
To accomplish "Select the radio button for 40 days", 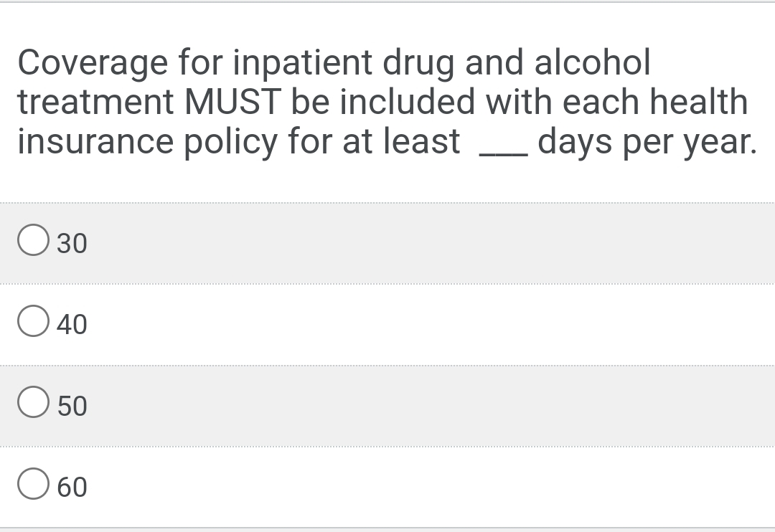I will click(x=32, y=323).
